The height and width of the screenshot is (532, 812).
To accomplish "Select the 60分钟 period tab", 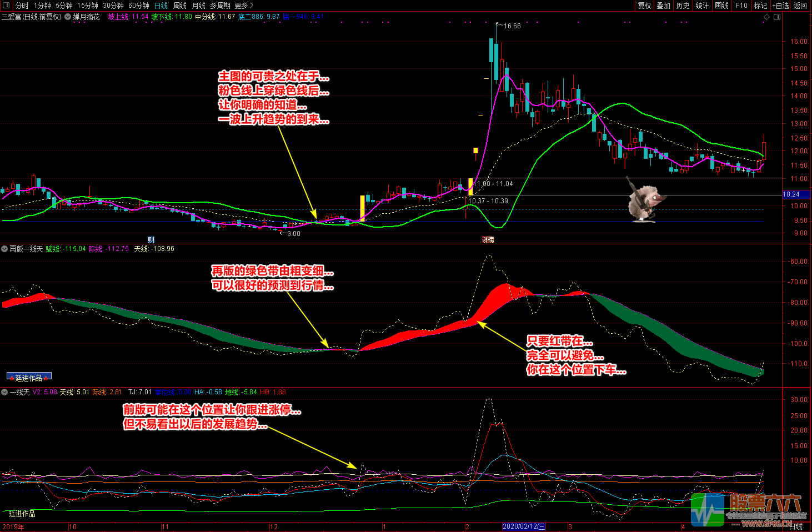I will pos(138,6).
